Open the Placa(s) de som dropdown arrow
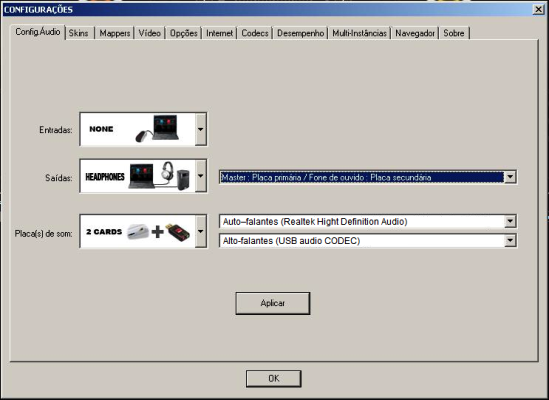549x400 pixels. [x=201, y=231]
